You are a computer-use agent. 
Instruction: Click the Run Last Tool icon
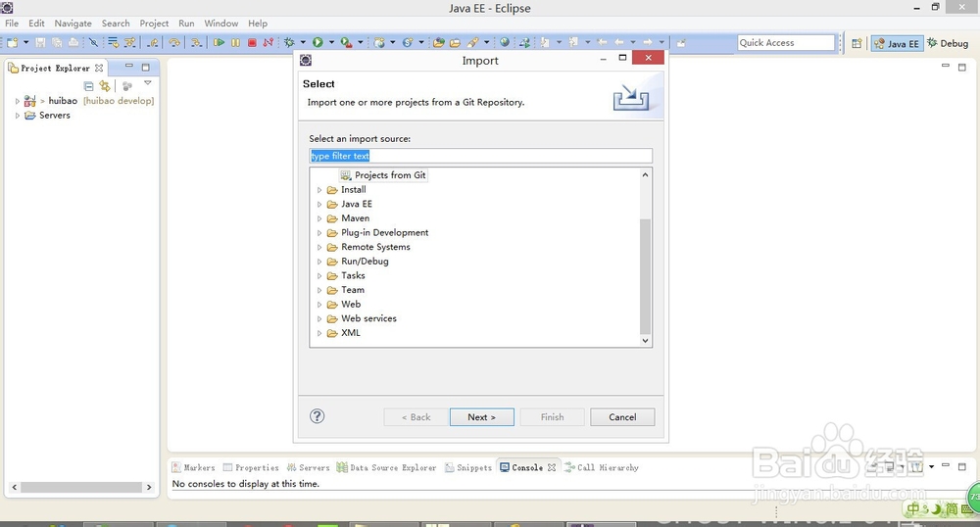point(346,42)
